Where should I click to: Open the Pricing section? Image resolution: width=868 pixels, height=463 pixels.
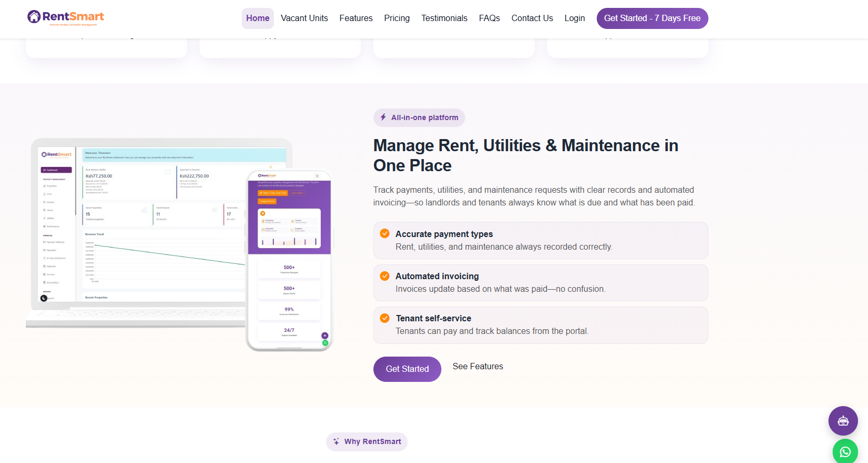(x=397, y=18)
